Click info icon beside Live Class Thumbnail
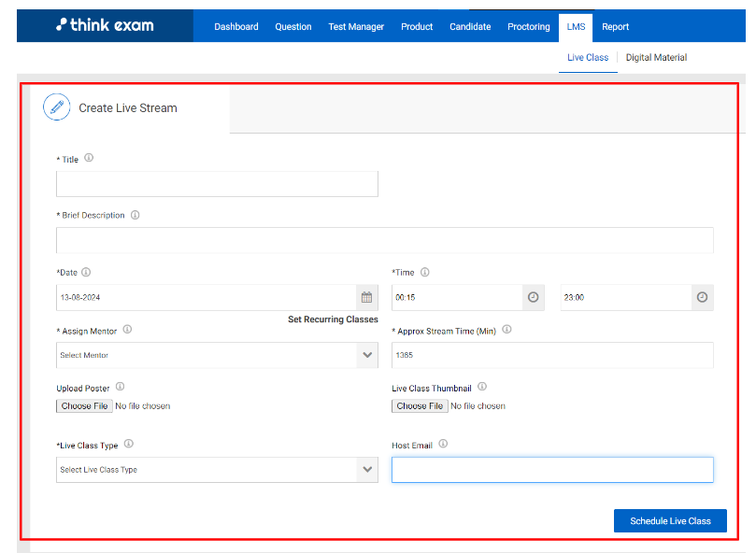 point(482,387)
